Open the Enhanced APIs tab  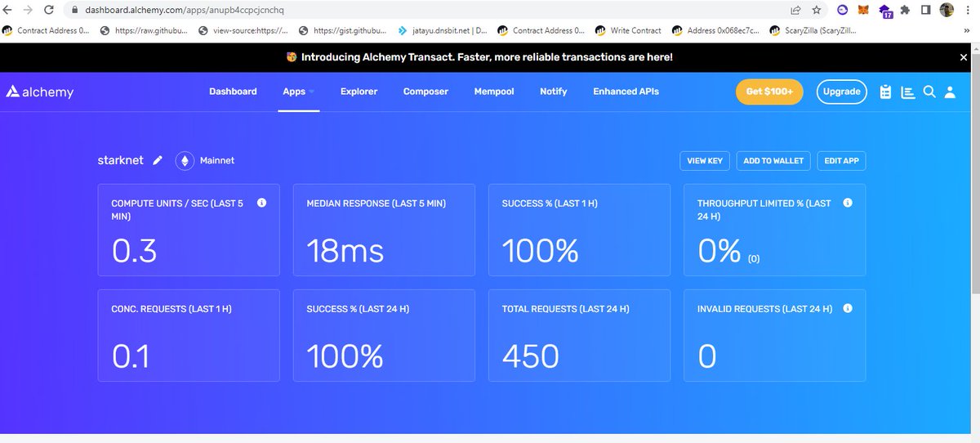(x=626, y=92)
